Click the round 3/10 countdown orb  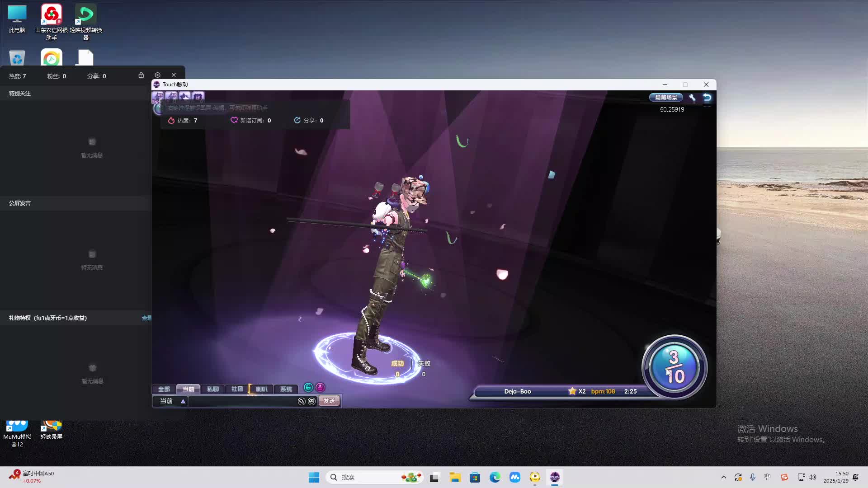coord(674,367)
